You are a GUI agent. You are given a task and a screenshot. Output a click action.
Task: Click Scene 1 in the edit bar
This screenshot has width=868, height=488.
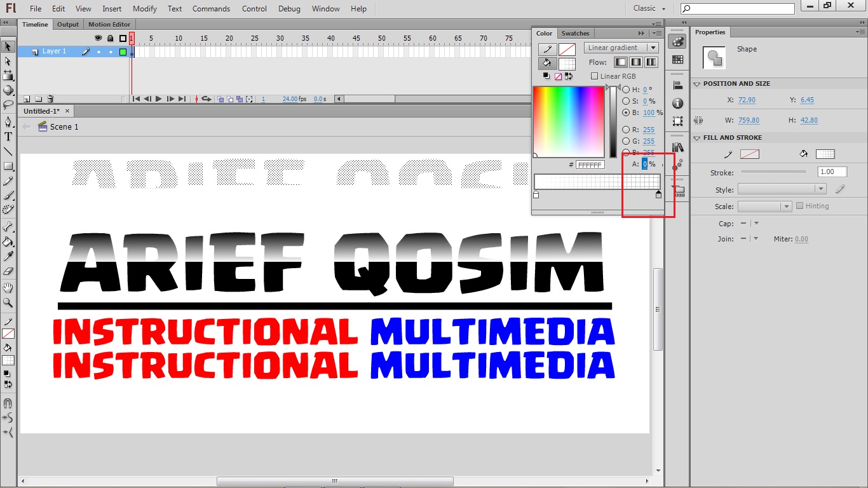(x=64, y=127)
